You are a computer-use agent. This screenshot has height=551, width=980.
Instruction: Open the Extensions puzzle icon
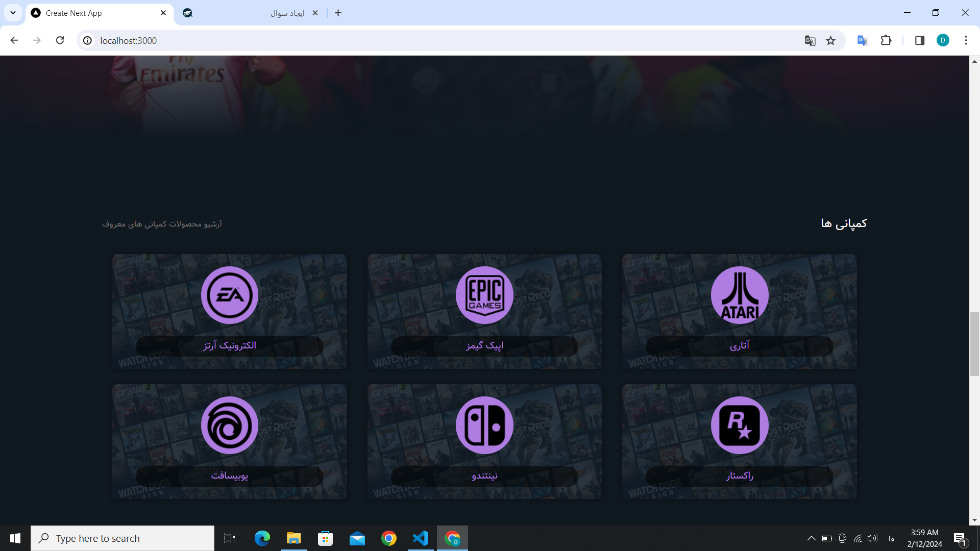click(x=886, y=40)
